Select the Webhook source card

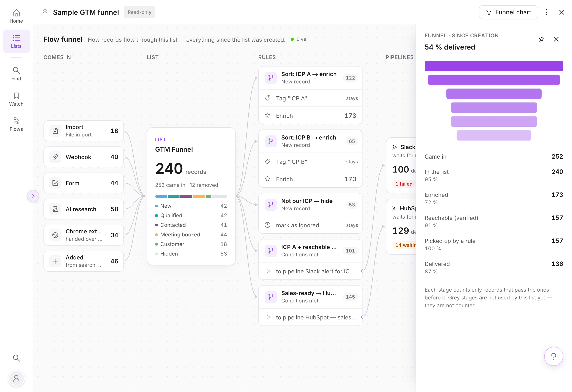coord(84,157)
